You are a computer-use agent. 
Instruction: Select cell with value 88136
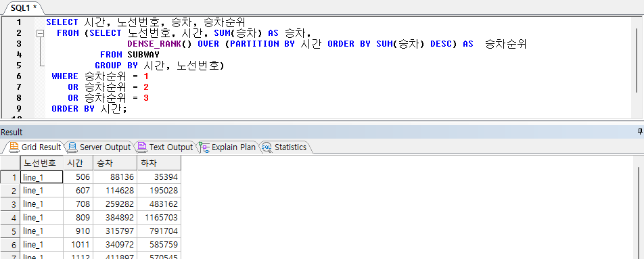click(x=115, y=177)
